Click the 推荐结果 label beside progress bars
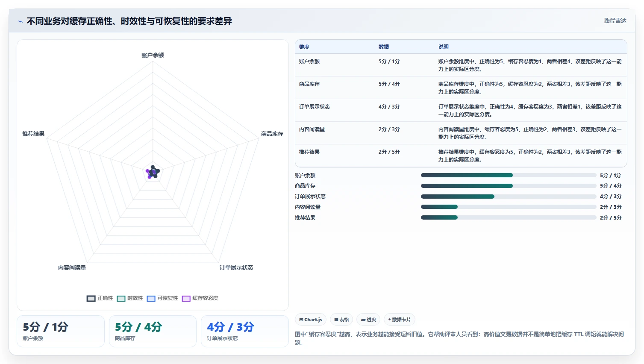The image size is (644, 364). coord(305,218)
